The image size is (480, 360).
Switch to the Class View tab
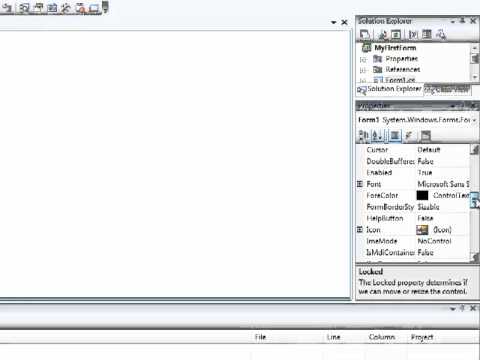(447, 89)
